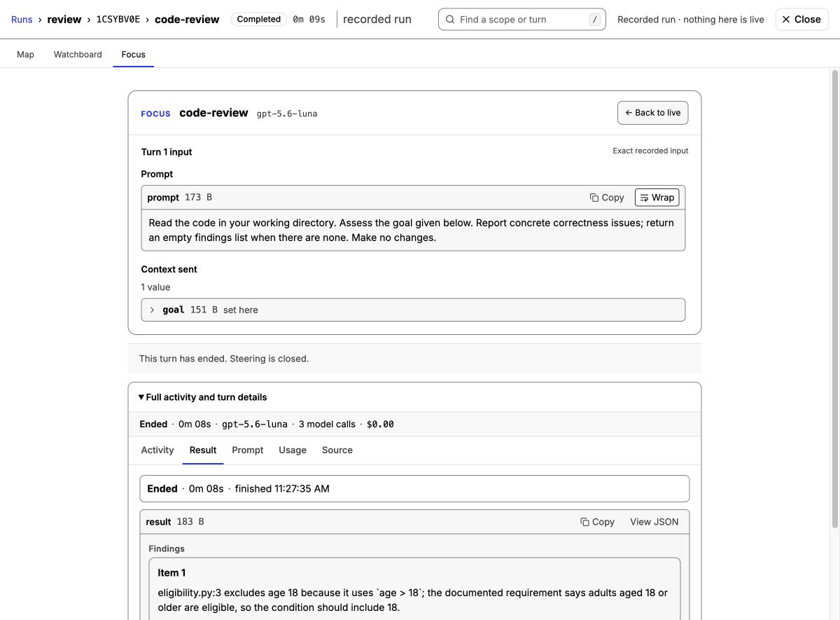Click the wrap icon in Wrap button
The height and width of the screenshot is (620, 840).
tap(645, 198)
